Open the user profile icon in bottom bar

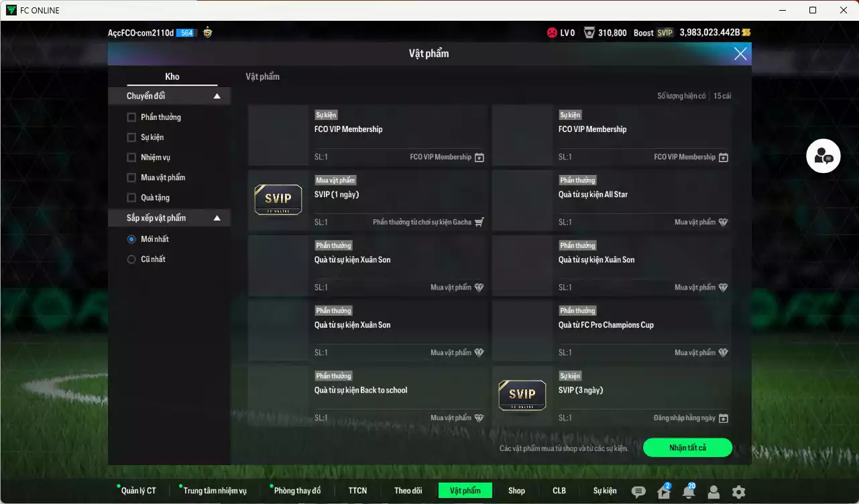(713, 492)
